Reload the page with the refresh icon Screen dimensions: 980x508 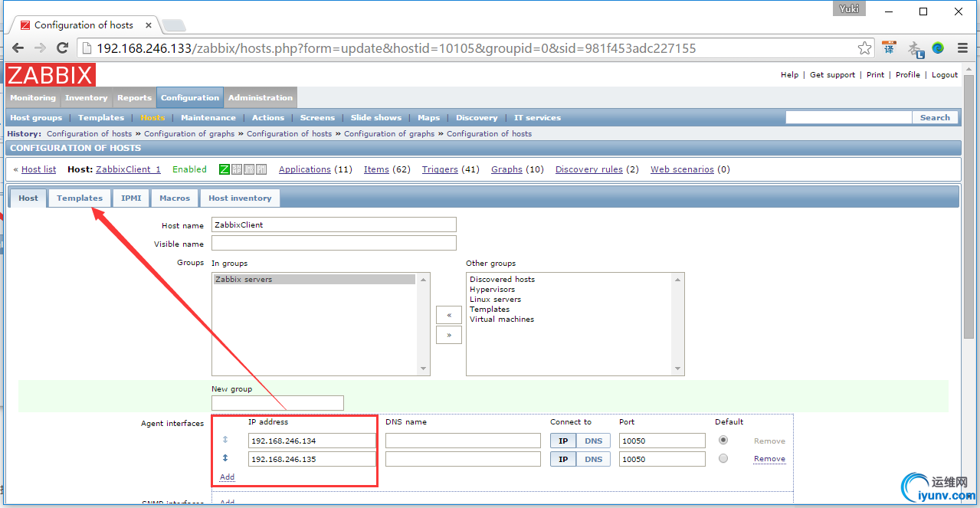pyautogui.click(x=63, y=48)
